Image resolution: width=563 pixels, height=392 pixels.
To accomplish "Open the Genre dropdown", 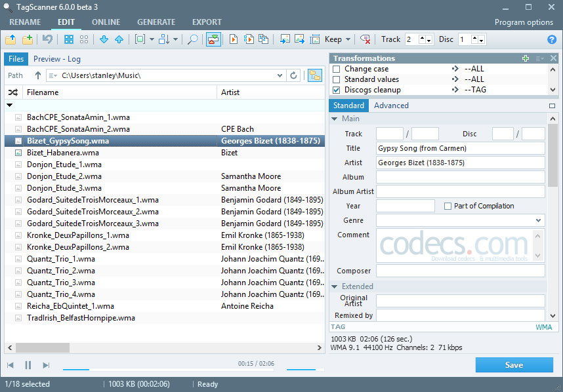I will (x=538, y=220).
